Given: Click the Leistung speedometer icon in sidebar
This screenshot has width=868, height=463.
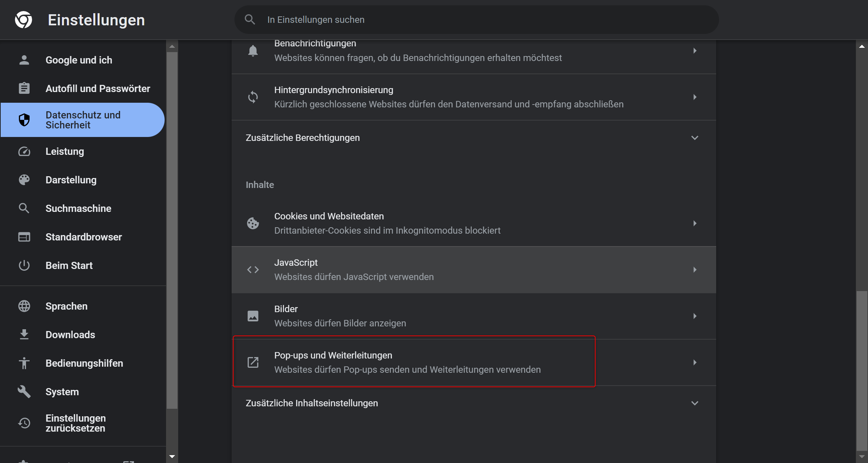Looking at the screenshot, I should point(24,151).
